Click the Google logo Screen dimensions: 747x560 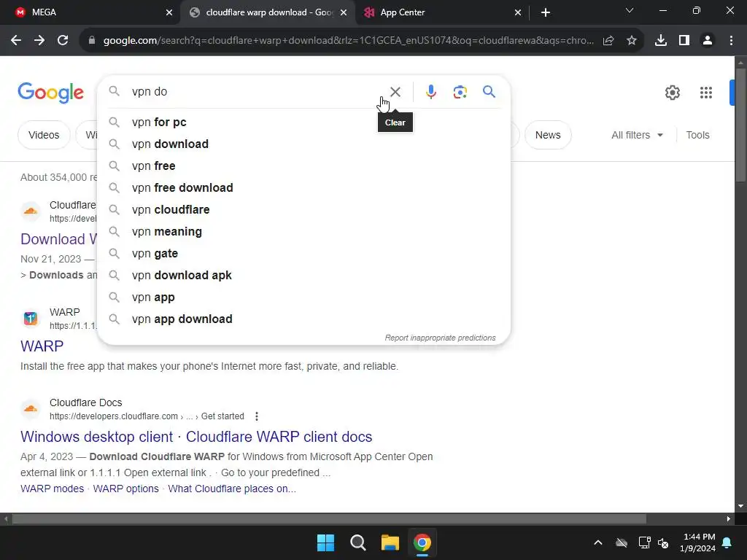click(x=50, y=93)
